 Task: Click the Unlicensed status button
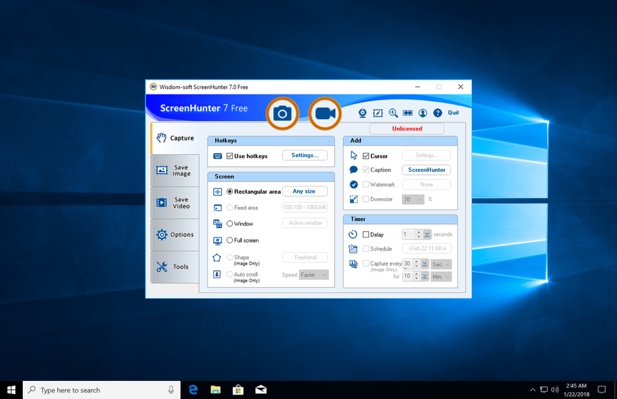[x=407, y=129]
